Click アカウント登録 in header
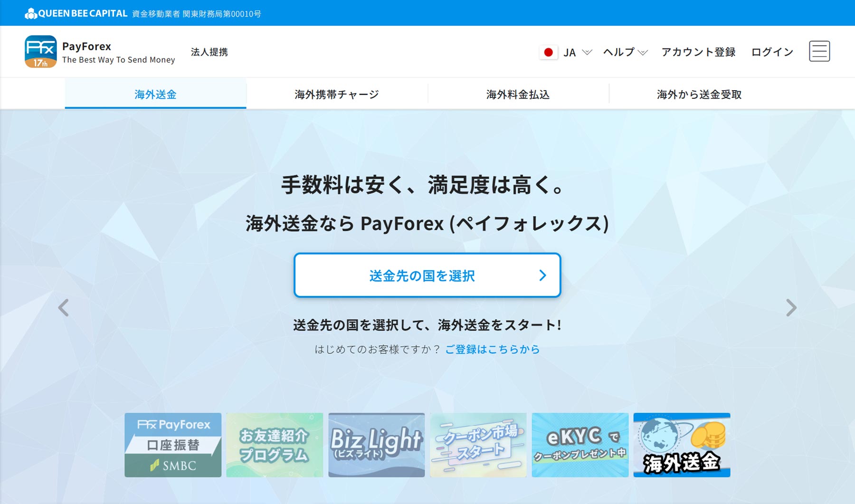 (698, 52)
